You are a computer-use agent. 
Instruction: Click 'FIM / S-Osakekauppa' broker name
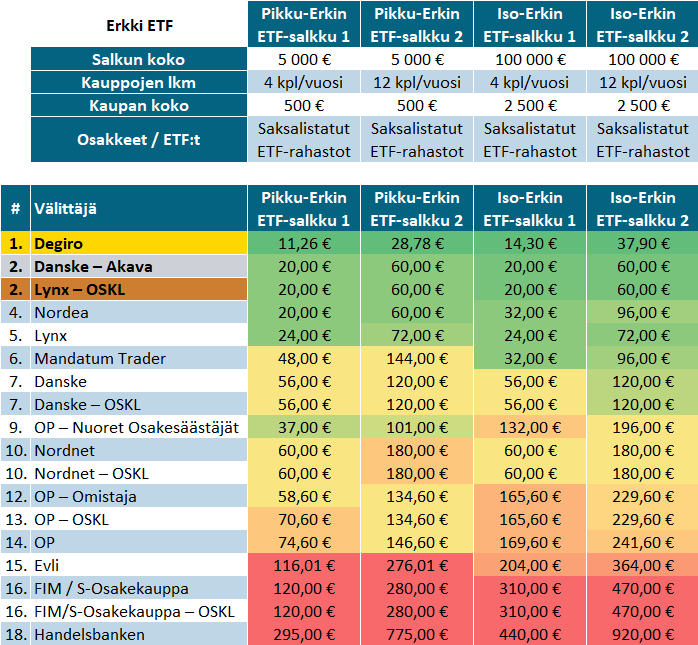click(x=111, y=588)
